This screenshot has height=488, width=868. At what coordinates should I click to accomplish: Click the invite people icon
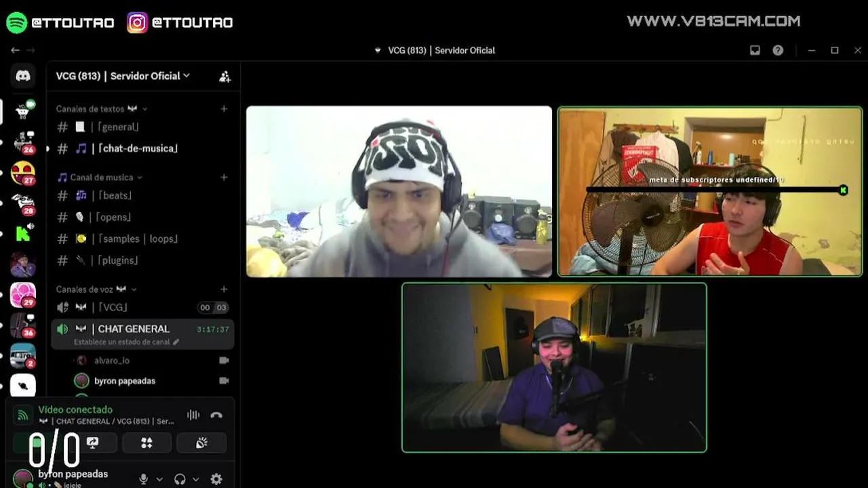(x=224, y=77)
